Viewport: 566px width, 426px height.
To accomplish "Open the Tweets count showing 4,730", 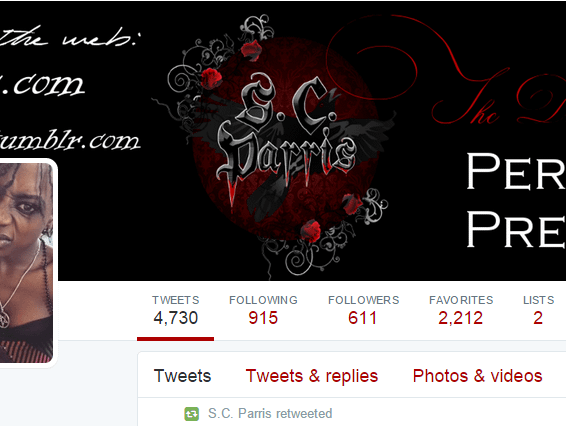I will 175,311.
